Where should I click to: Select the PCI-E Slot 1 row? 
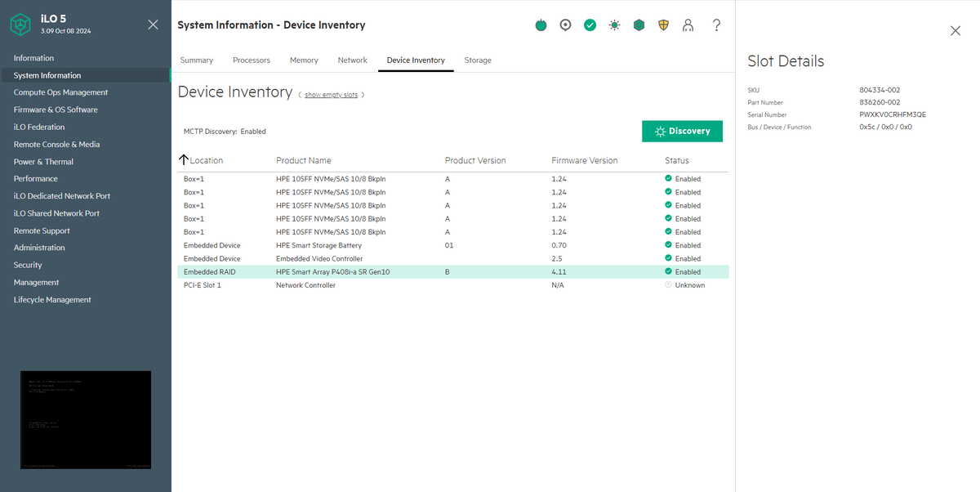453,285
